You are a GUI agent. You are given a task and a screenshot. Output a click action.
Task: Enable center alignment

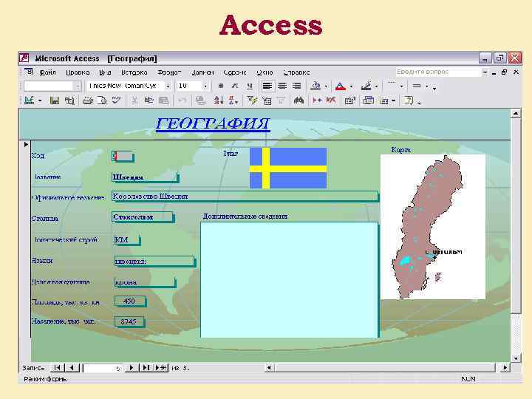click(x=282, y=86)
